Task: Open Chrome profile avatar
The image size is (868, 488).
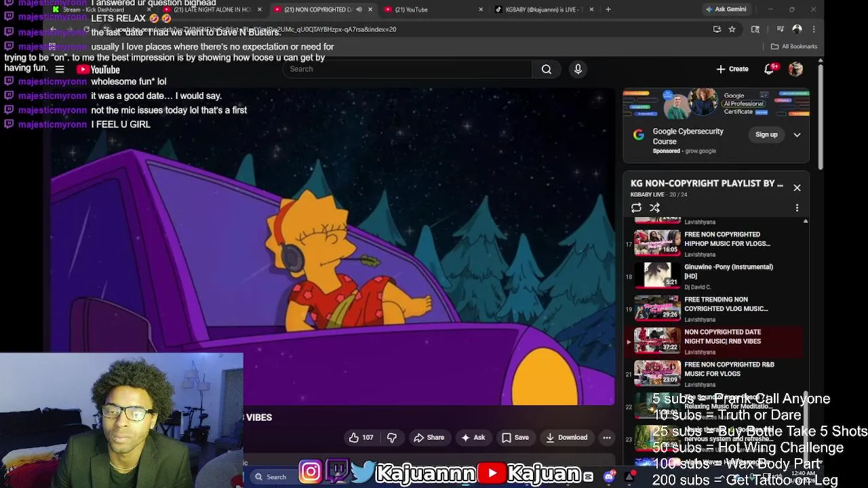Action: click(x=797, y=29)
